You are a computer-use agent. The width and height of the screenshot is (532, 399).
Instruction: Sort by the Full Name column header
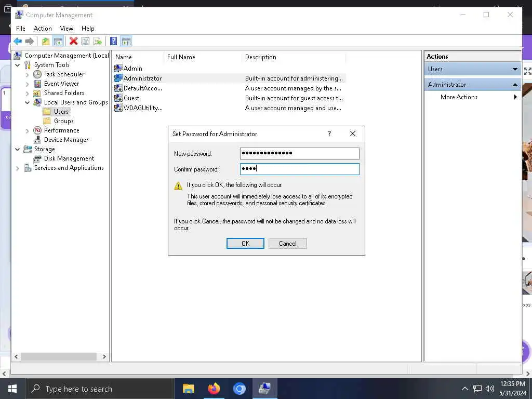click(203, 57)
